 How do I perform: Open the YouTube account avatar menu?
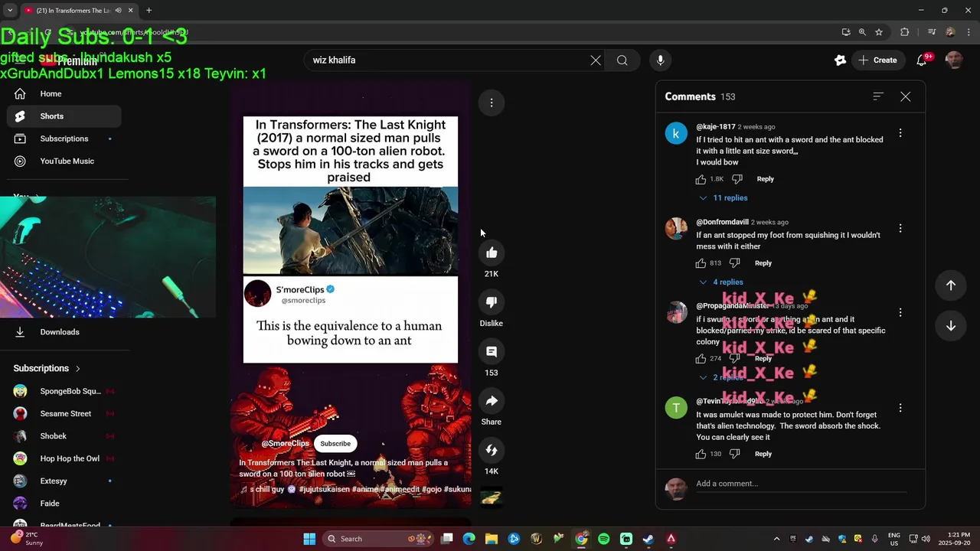(954, 60)
